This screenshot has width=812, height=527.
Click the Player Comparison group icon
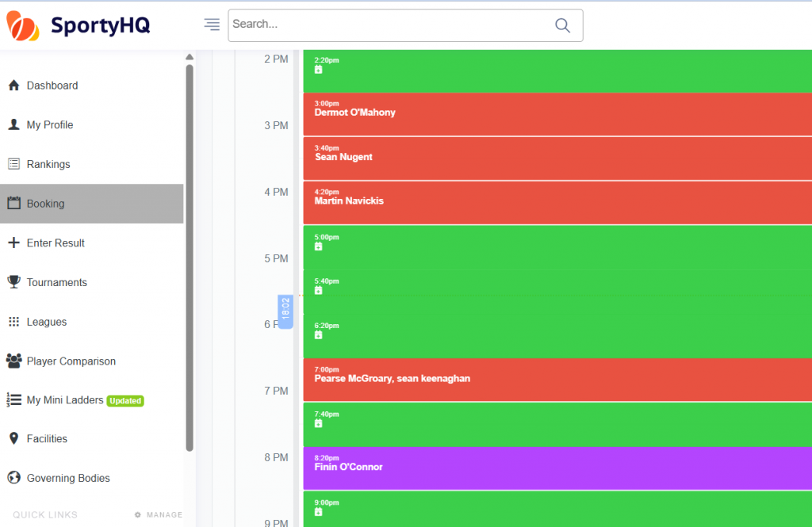(x=13, y=361)
